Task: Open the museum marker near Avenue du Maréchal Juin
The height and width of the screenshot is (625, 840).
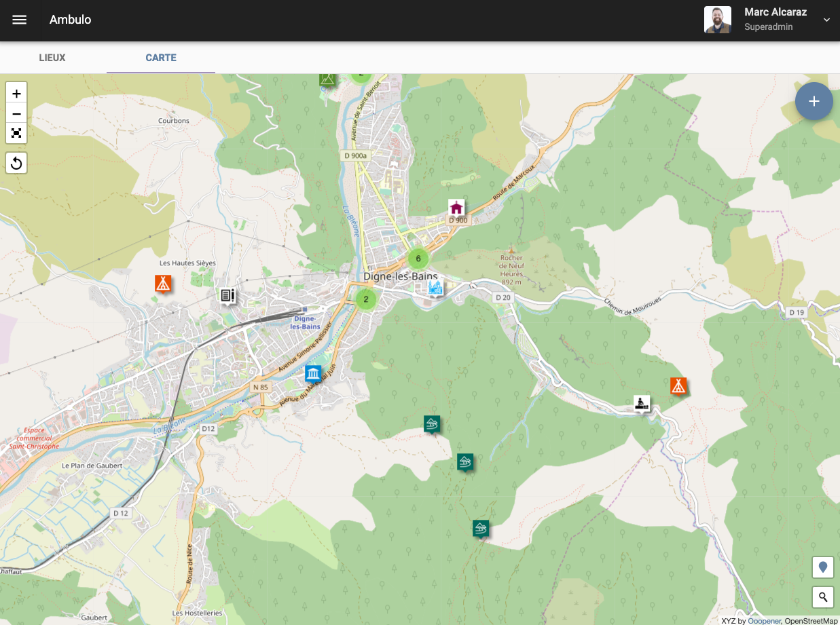Action: point(312,373)
